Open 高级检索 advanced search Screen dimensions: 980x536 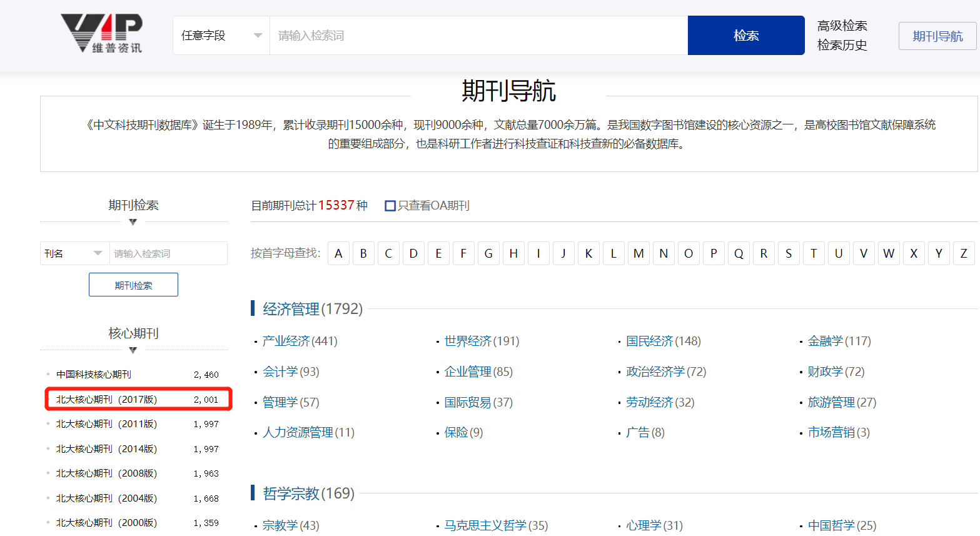842,26
